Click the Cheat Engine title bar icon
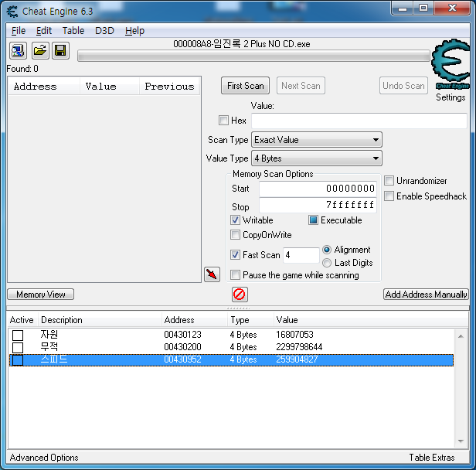Viewport: 476px width, 470px height. pos(12,12)
